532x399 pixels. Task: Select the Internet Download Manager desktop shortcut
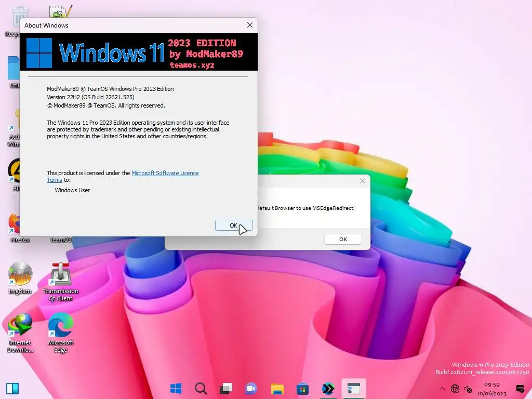coord(20,333)
